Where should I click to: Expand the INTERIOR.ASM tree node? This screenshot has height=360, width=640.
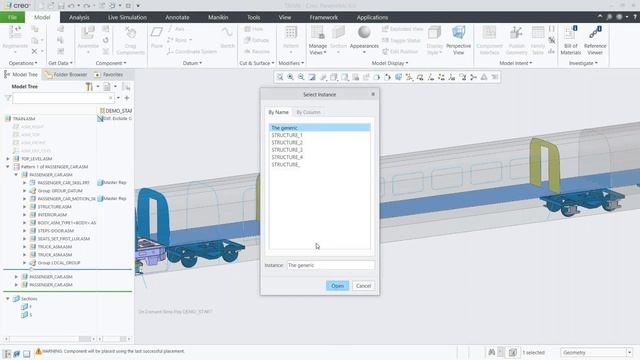coord(24,215)
